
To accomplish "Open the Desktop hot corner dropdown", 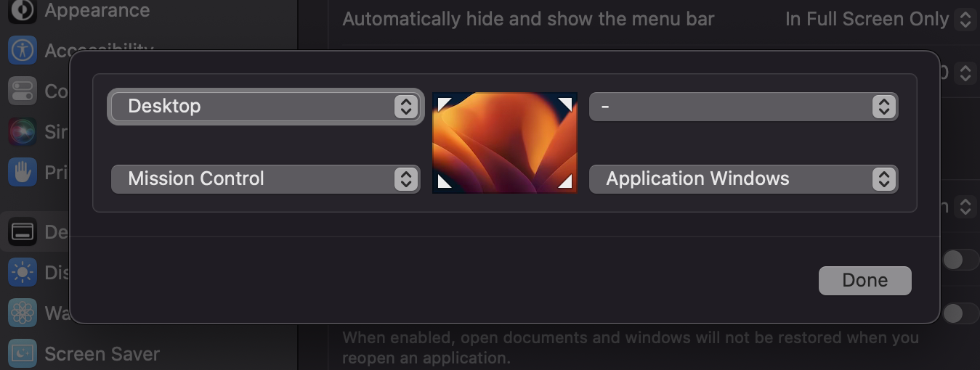I will click(x=265, y=107).
